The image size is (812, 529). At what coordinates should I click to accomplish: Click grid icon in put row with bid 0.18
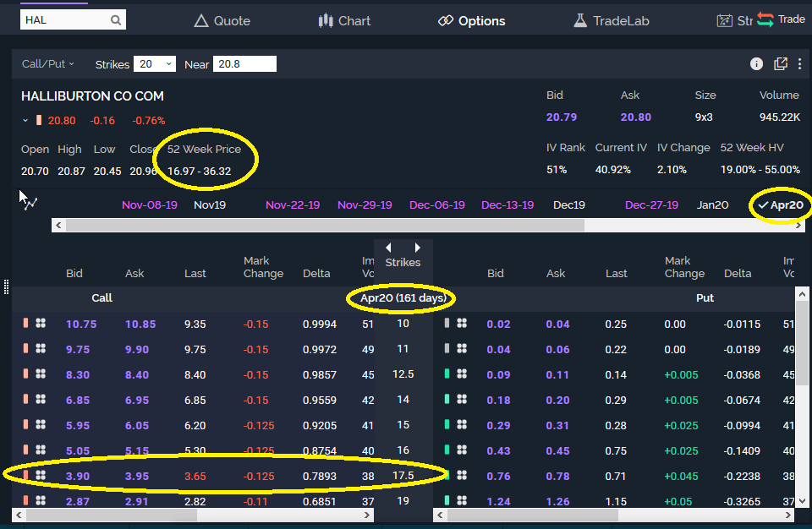[x=462, y=399]
